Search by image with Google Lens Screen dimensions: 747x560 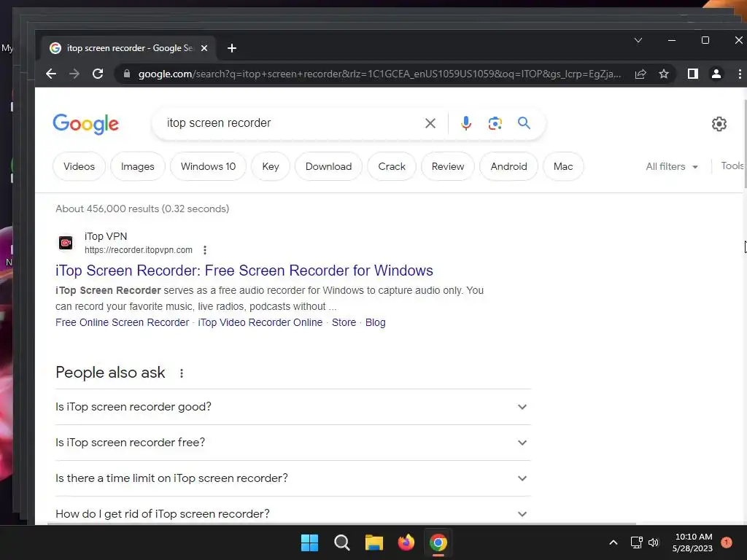(x=495, y=123)
